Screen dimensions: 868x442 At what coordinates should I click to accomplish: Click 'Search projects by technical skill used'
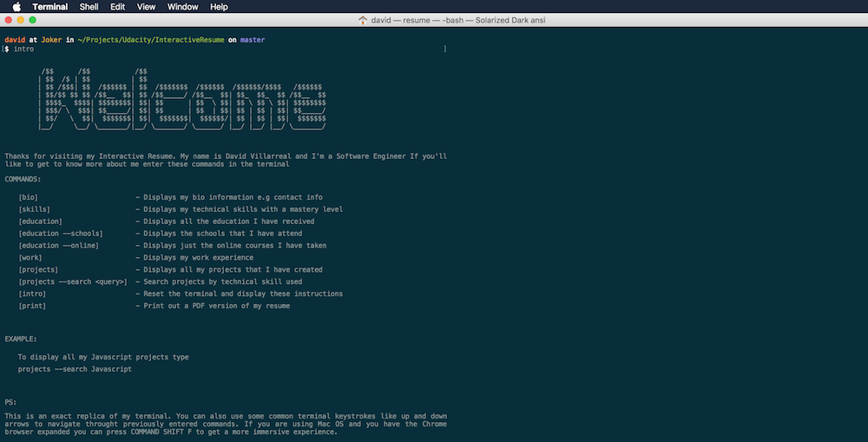222,282
